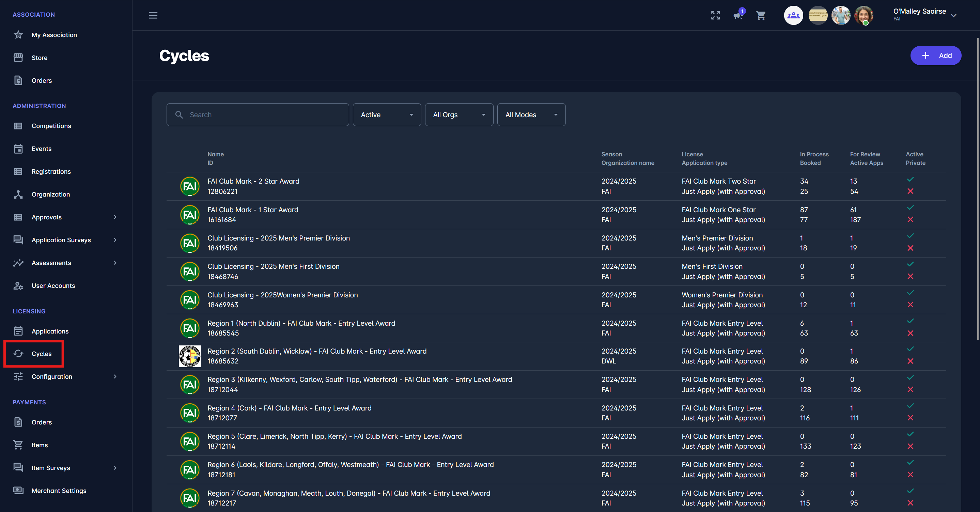
Task: Toggle Private cross for 1 Star Award
Action: pos(910,219)
